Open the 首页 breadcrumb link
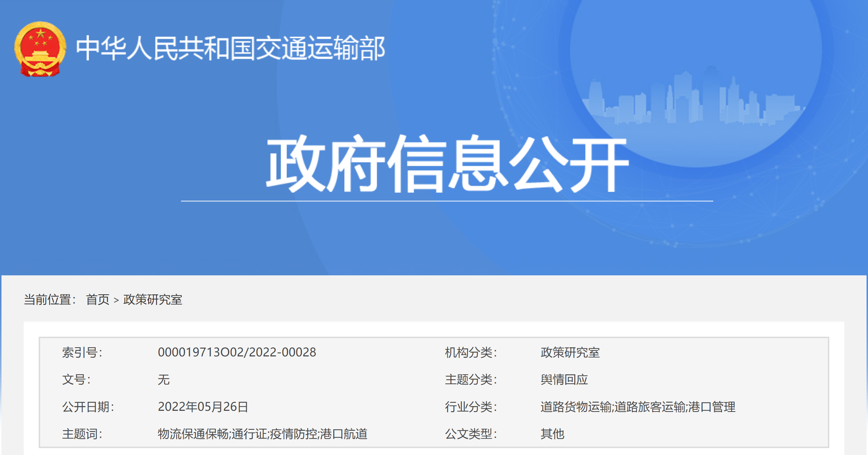 tap(97, 299)
